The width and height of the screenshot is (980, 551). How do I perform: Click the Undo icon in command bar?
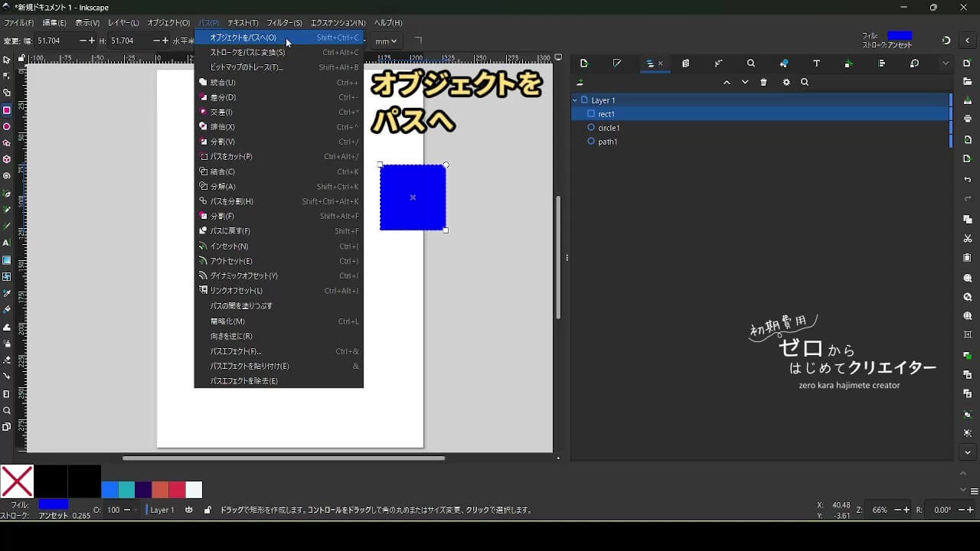tap(968, 180)
